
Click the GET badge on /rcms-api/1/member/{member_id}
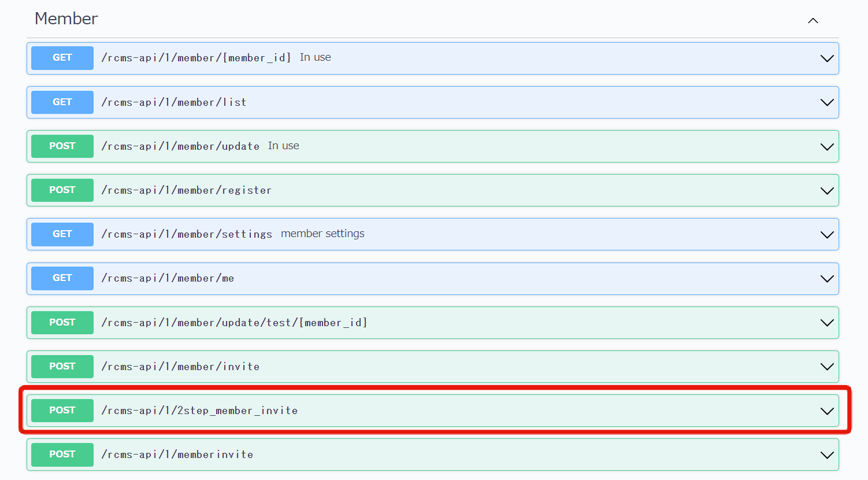(62, 58)
